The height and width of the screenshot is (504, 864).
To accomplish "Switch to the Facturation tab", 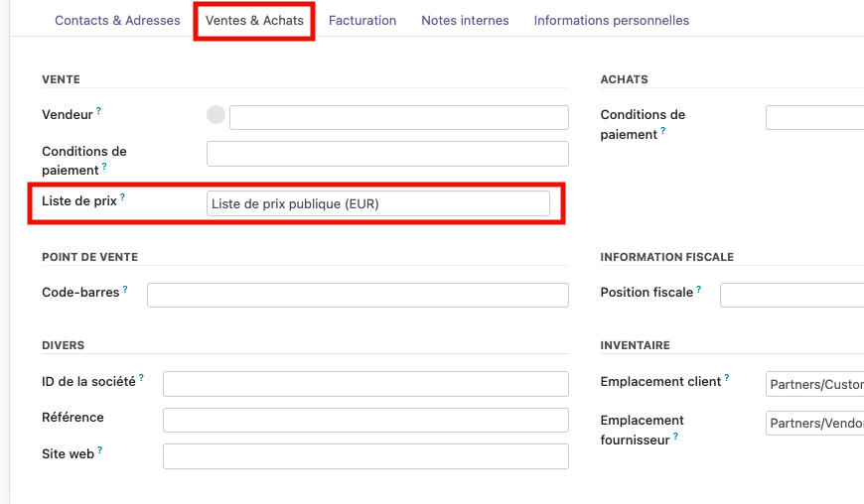I will pyautogui.click(x=362, y=20).
